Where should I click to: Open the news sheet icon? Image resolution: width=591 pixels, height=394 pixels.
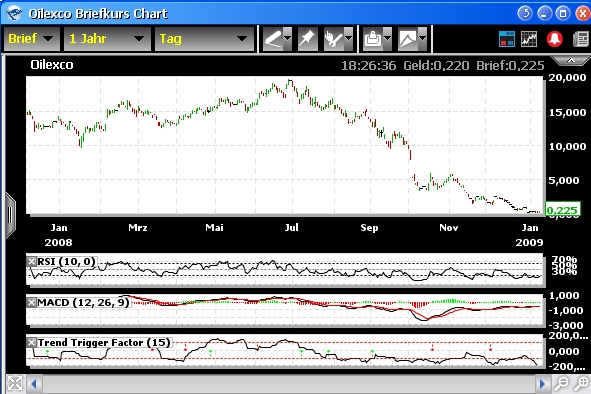[x=581, y=39]
